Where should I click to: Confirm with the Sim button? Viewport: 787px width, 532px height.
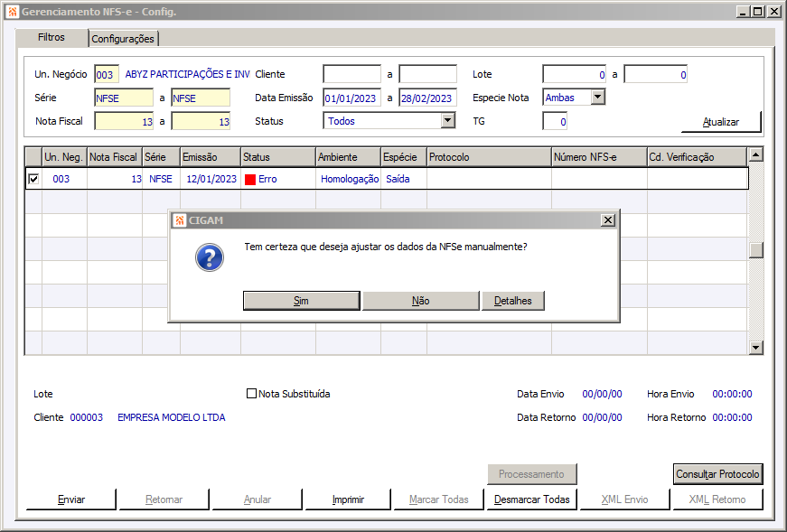pos(301,301)
